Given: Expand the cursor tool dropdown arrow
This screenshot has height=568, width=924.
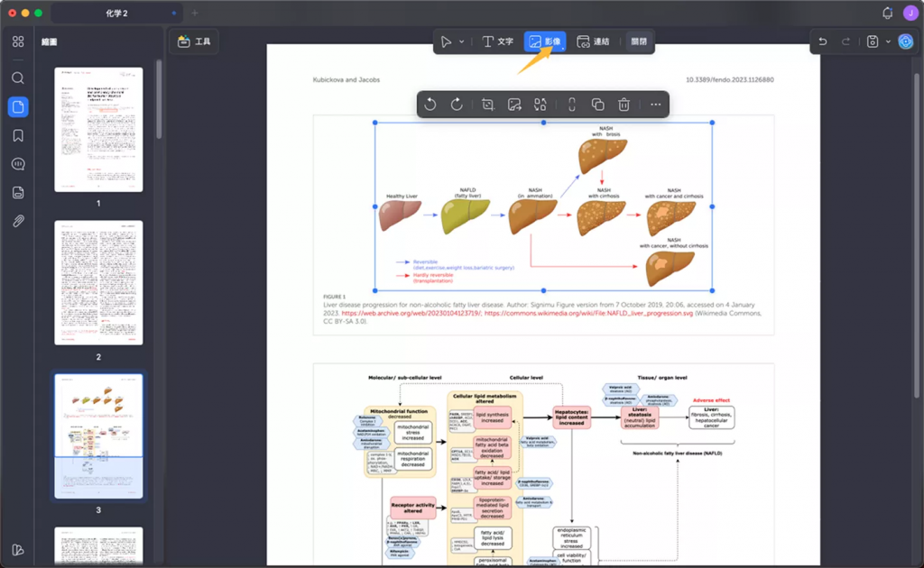Looking at the screenshot, I should click(461, 41).
